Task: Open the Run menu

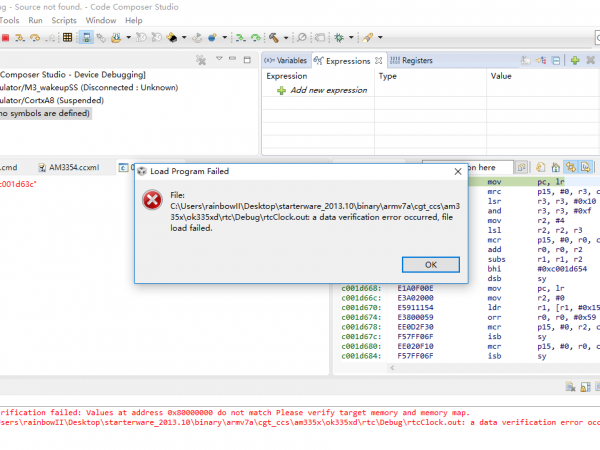Action: 35,20
